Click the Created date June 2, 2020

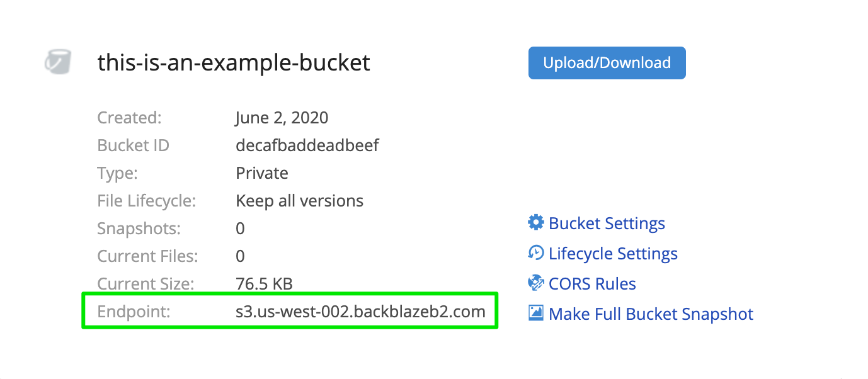[282, 117]
